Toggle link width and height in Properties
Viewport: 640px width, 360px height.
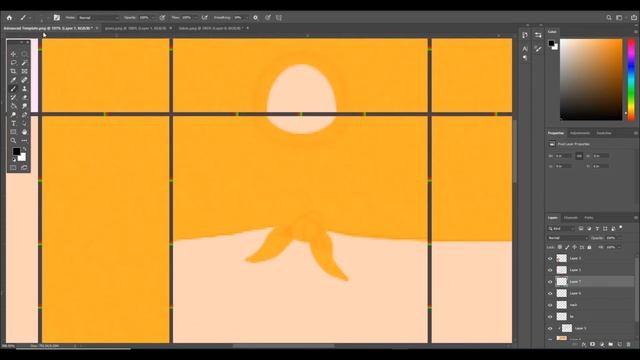pos(579,156)
